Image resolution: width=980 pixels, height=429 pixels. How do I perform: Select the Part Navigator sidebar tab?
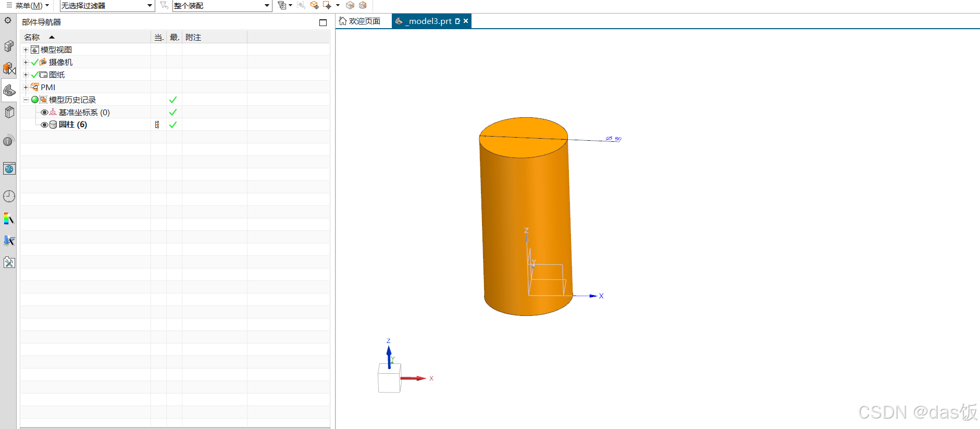point(9,90)
